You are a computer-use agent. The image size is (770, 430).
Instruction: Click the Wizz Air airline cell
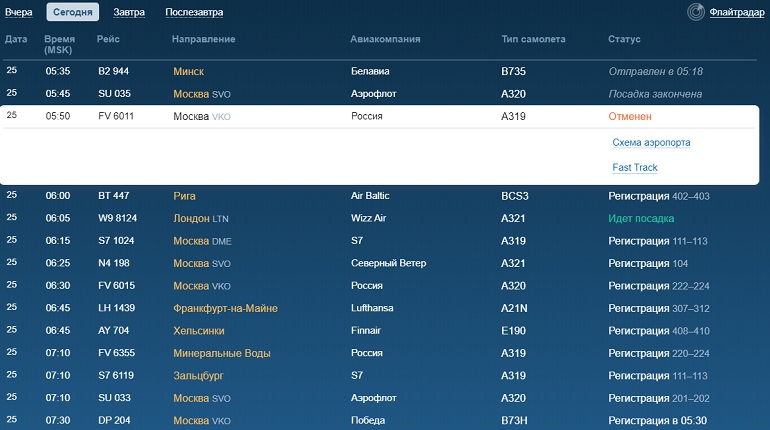pyautogui.click(x=368, y=218)
